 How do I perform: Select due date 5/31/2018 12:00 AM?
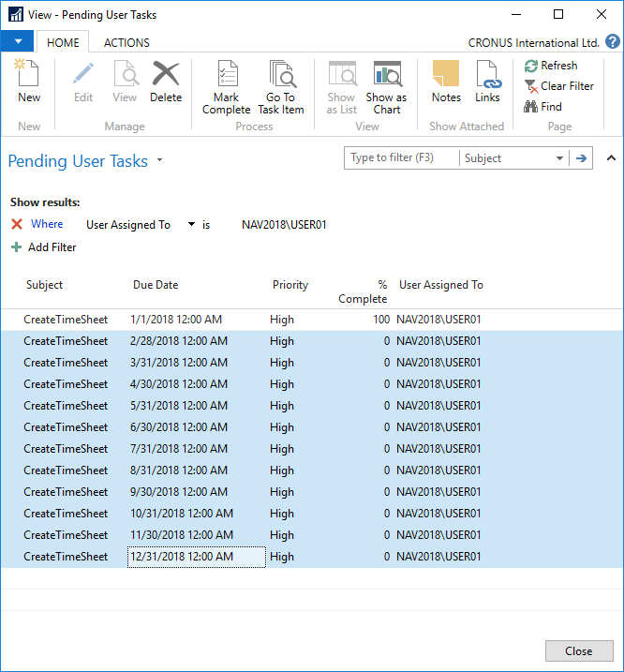point(179,406)
